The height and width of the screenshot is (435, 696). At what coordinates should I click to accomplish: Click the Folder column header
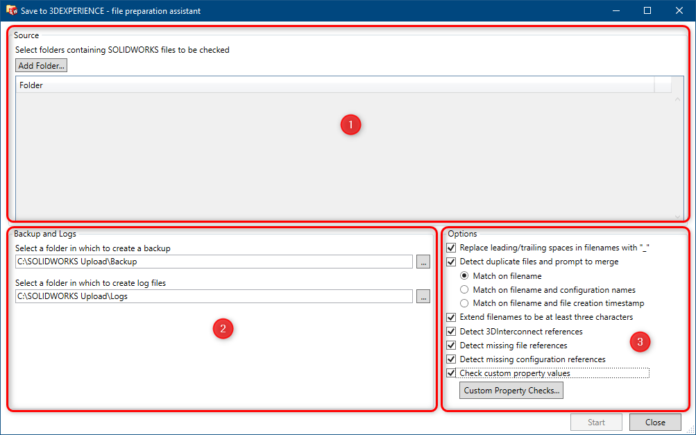pos(335,85)
